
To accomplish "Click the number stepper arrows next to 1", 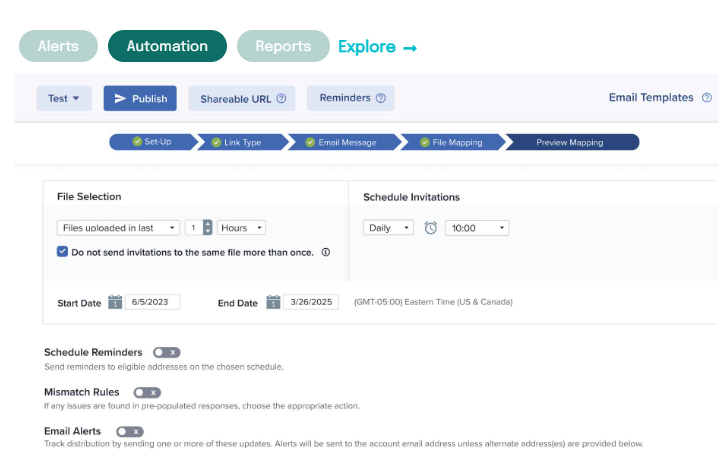I will [208, 228].
